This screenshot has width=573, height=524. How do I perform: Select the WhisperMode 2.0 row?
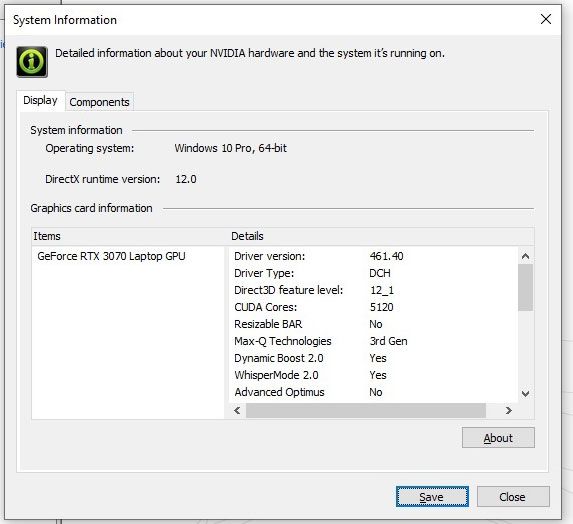click(373, 375)
